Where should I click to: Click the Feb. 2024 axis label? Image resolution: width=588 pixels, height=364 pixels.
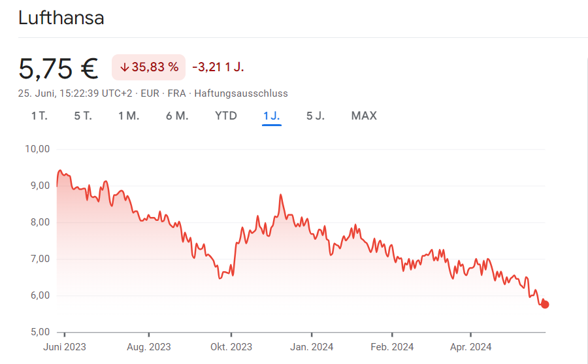click(392, 347)
